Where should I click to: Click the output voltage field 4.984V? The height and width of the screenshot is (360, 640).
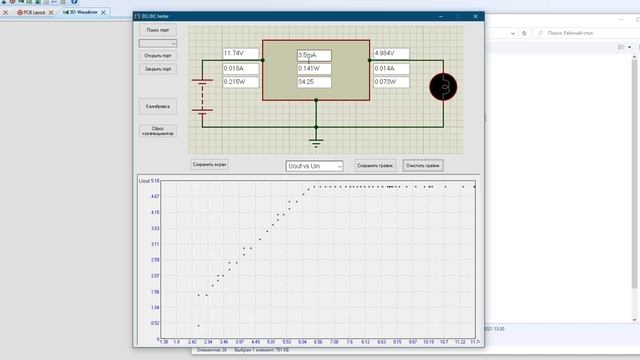tap(391, 53)
